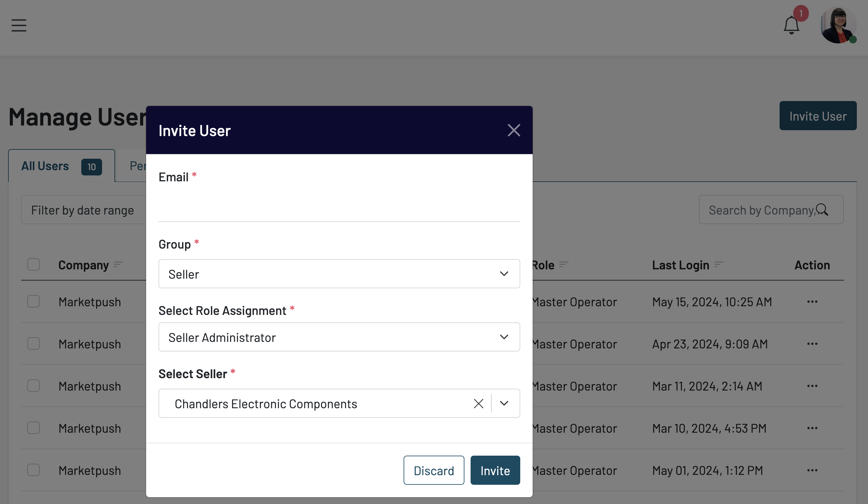Click the user profile avatar
The height and width of the screenshot is (504, 868).
coord(838,25)
